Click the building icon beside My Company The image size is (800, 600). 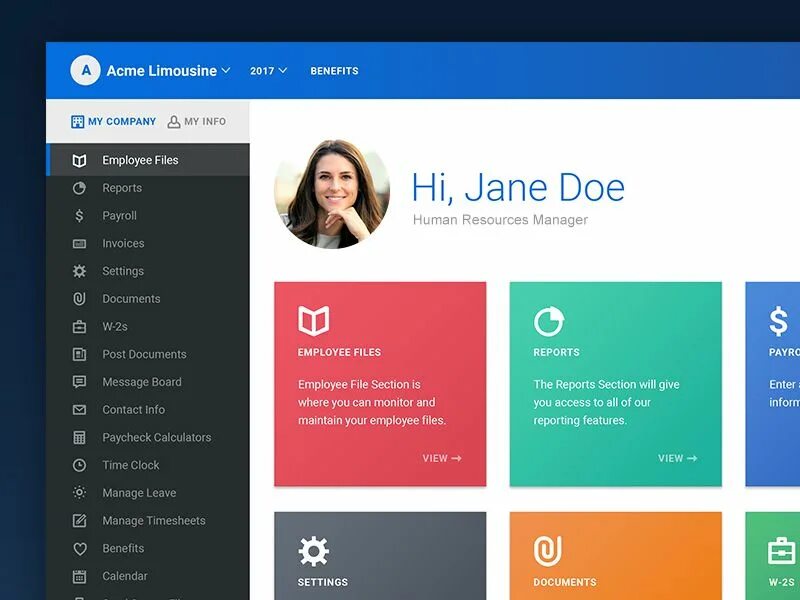coord(78,121)
